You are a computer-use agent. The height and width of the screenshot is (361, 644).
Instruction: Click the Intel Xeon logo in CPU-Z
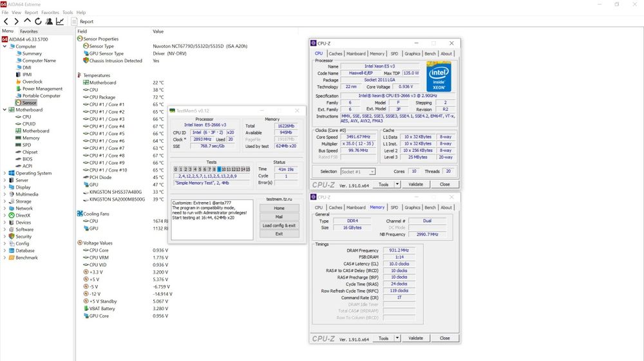click(x=439, y=77)
